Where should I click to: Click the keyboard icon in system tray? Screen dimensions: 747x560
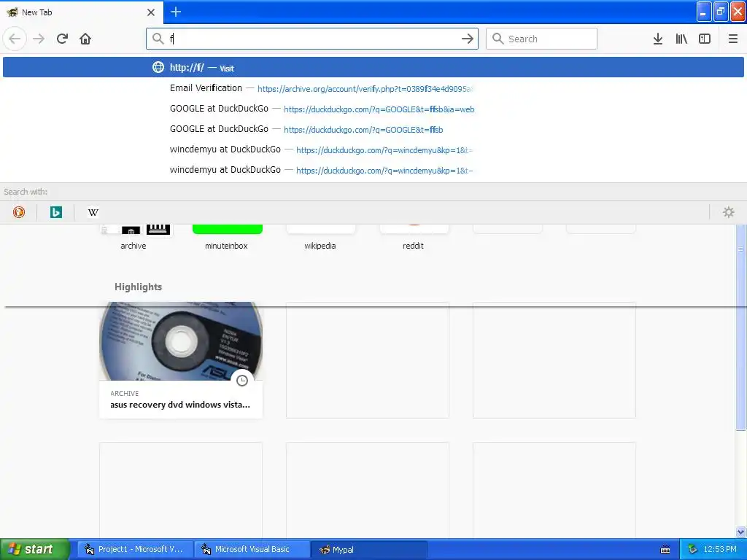tap(665, 550)
